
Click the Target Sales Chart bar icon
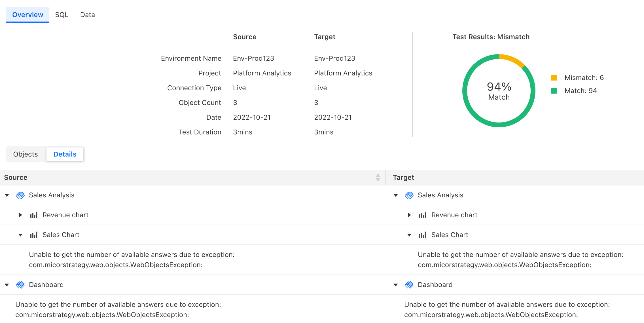(x=423, y=235)
